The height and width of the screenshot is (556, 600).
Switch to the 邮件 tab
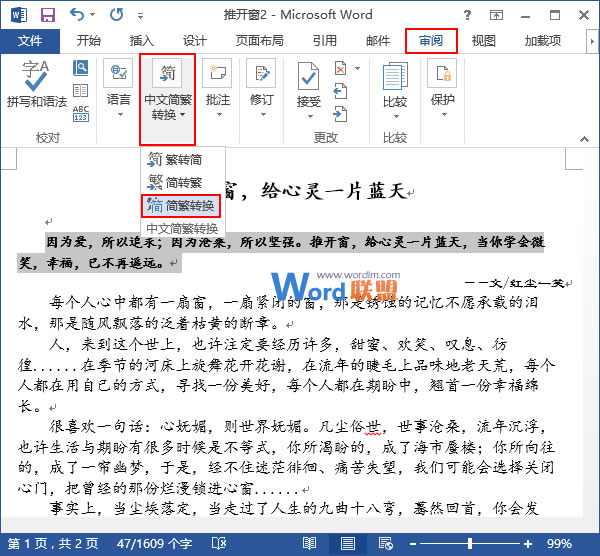pyautogui.click(x=378, y=41)
